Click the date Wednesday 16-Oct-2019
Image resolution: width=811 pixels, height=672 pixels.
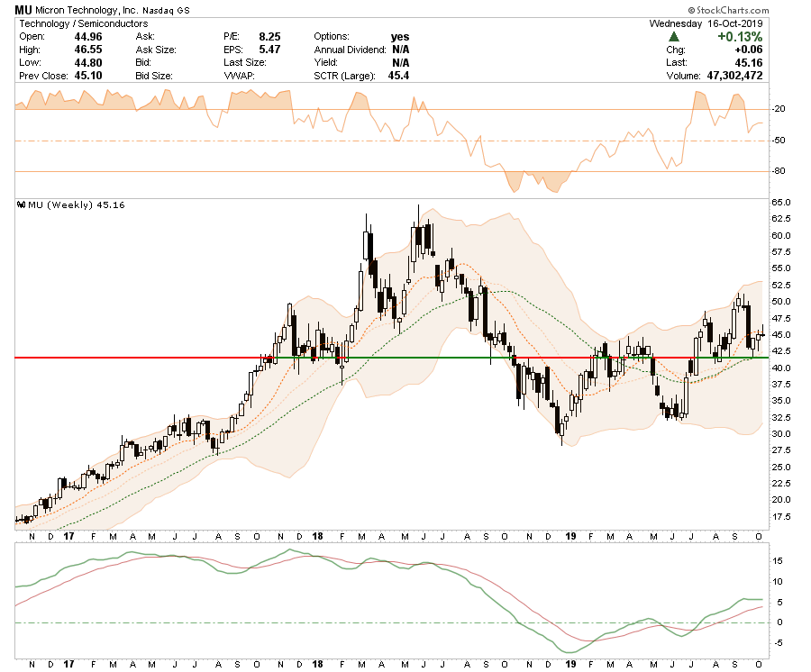coord(706,23)
